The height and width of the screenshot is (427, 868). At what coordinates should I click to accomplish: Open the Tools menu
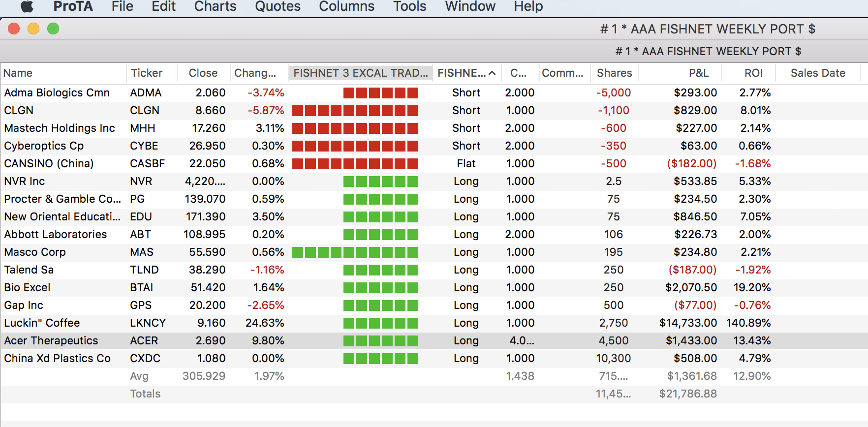point(409,6)
